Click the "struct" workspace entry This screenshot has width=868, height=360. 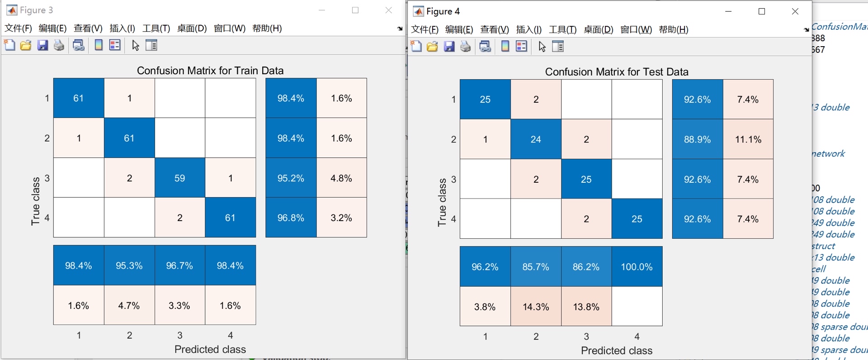(x=824, y=246)
